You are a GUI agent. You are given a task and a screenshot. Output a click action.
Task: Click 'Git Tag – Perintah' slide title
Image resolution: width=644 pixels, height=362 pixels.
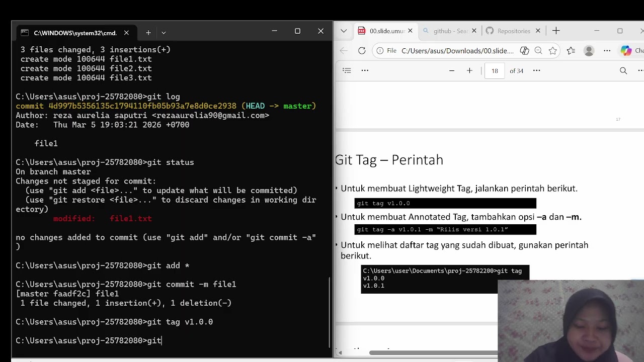389,160
